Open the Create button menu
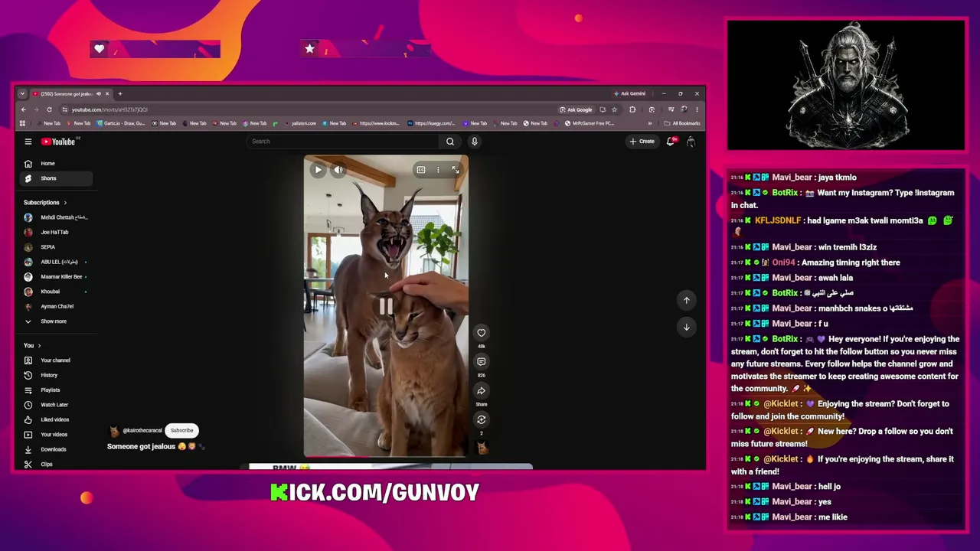 tap(642, 142)
